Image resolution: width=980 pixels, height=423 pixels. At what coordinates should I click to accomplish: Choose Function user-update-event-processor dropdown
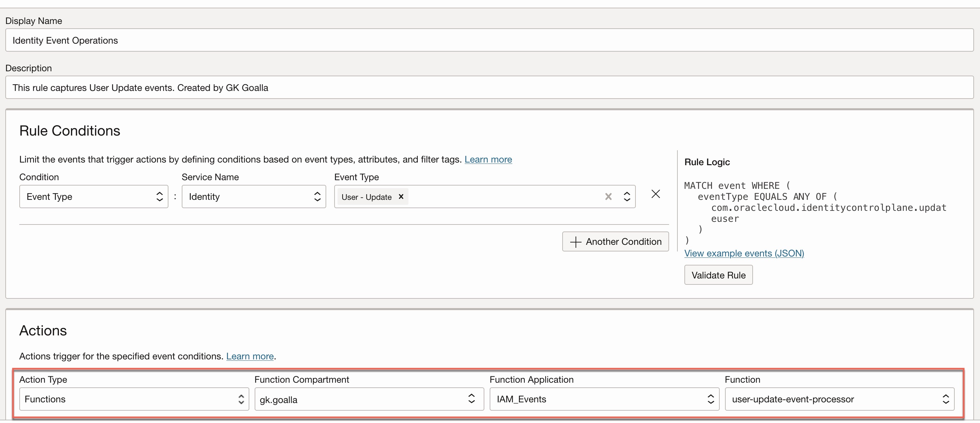839,399
